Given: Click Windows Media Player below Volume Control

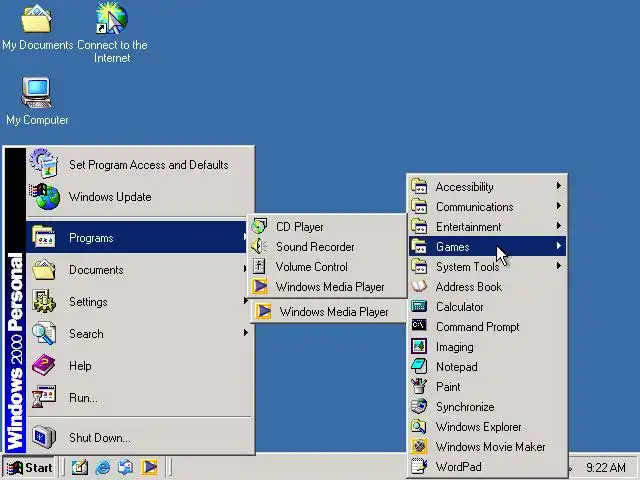Looking at the screenshot, I should 327,287.
